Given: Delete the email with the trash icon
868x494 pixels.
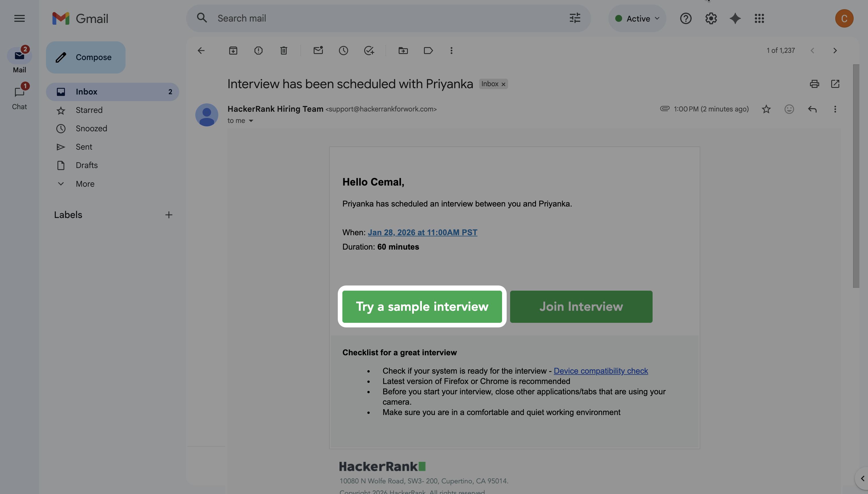Looking at the screenshot, I should [283, 51].
